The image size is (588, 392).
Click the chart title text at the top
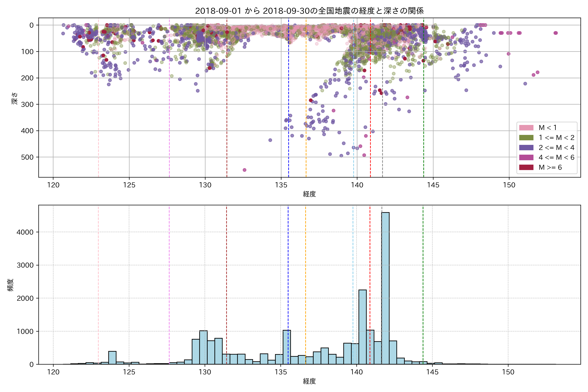[309, 11]
